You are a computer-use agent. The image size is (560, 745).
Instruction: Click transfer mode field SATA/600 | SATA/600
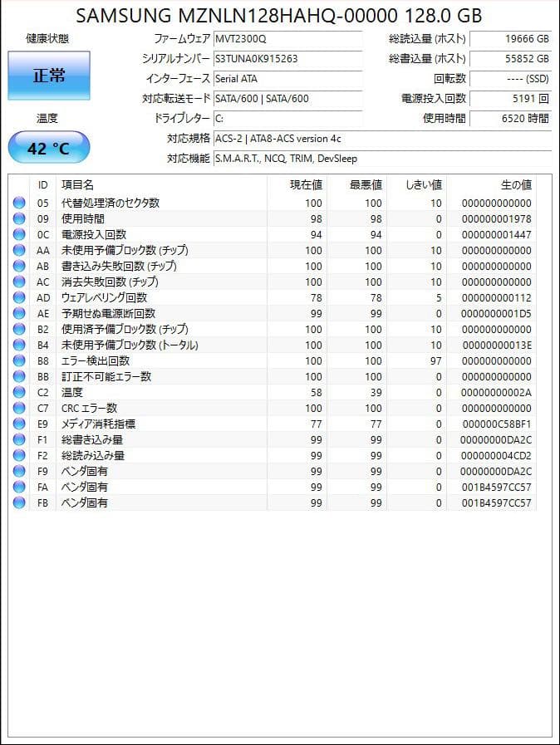(288, 99)
